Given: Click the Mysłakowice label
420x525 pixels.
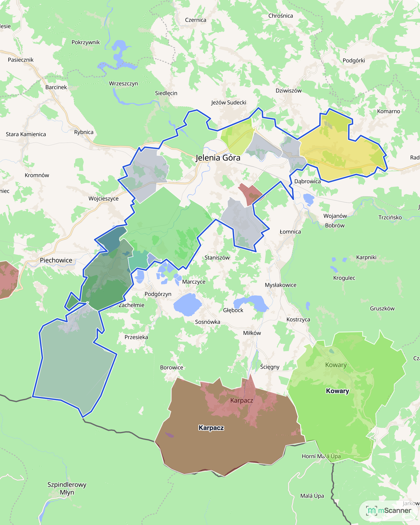Looking at the screenshot, I should 280,285.
